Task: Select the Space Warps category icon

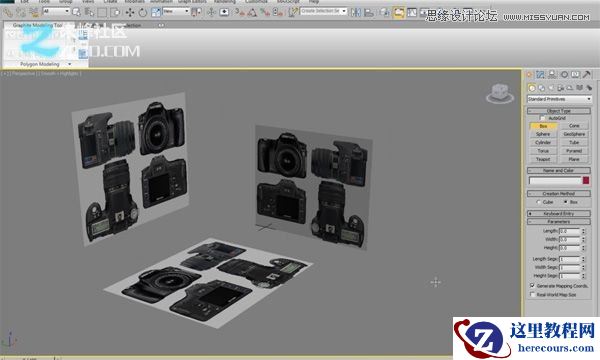Action: (x=579, y=88)
